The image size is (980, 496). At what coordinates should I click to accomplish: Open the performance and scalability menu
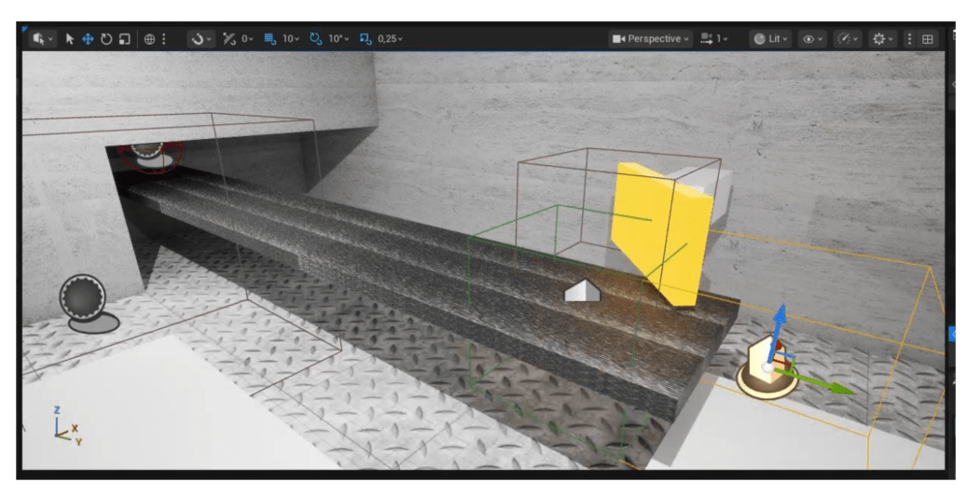pyautogui.click(x=847, y=39)
